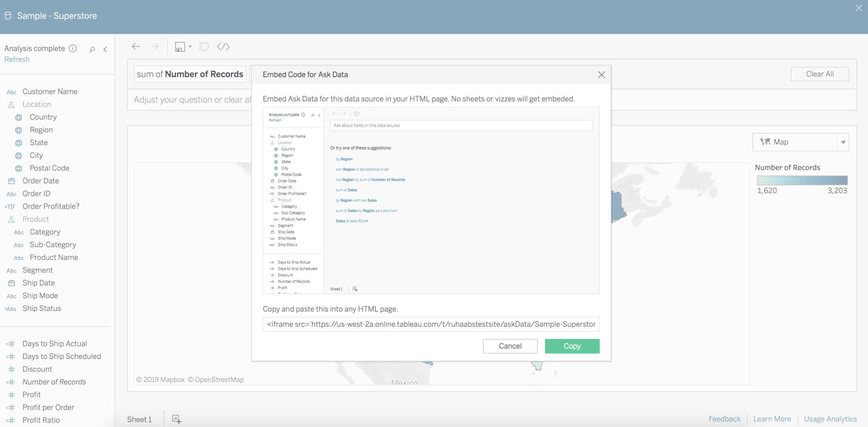This screenshot has height=427, width=868.
Task: Select the Sub-Category field in list
Action: pyautogui.click(x=53, y=244)
